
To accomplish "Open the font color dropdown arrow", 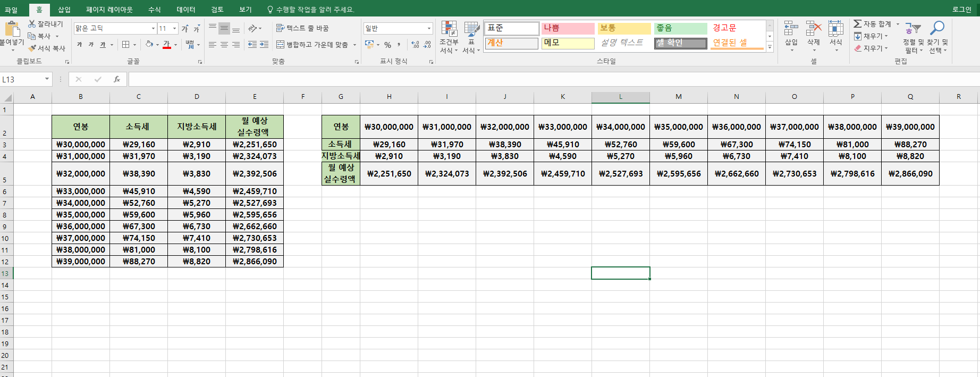I will coord(175,45).
